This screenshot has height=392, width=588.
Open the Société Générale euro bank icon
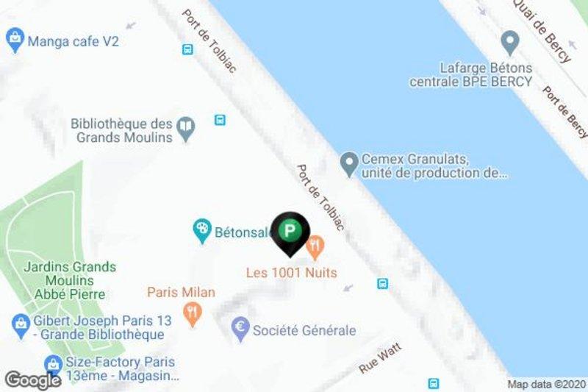click(240, 329)
